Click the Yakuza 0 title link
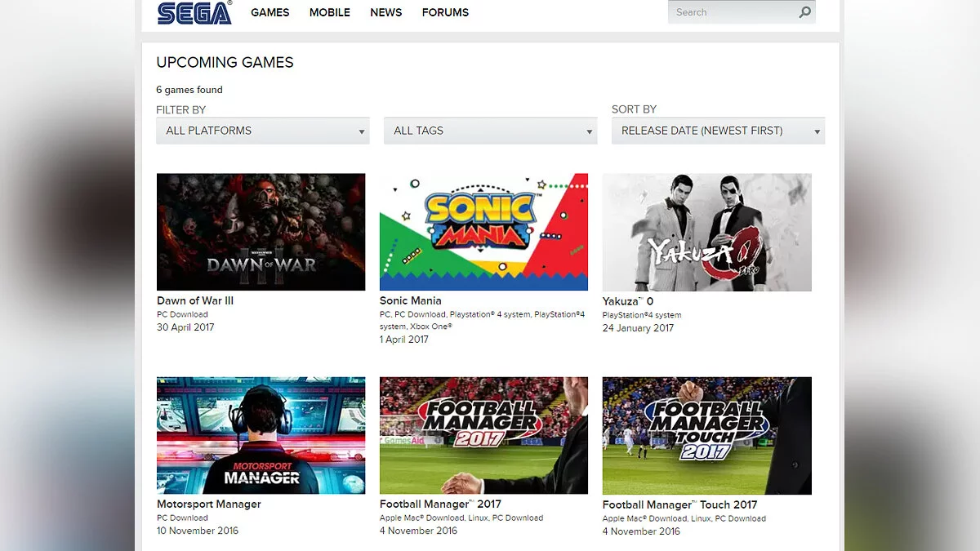980x551 pixels. coord(627,301)
